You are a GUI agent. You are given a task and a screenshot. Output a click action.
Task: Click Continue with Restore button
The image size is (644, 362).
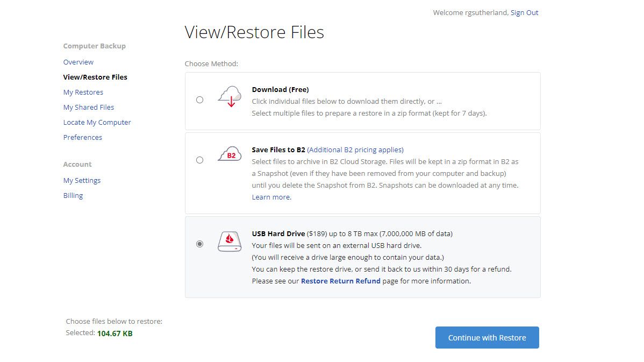tap(487, 338)
